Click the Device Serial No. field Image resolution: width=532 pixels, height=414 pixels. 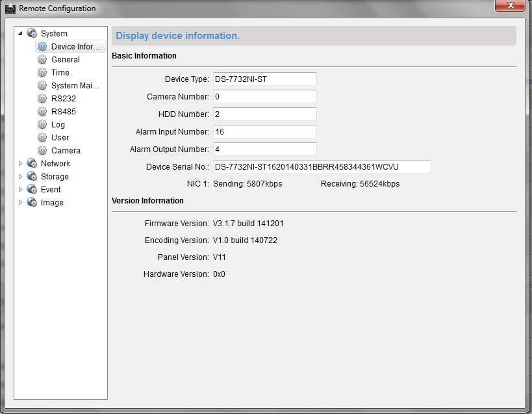(x=322, y=166)
